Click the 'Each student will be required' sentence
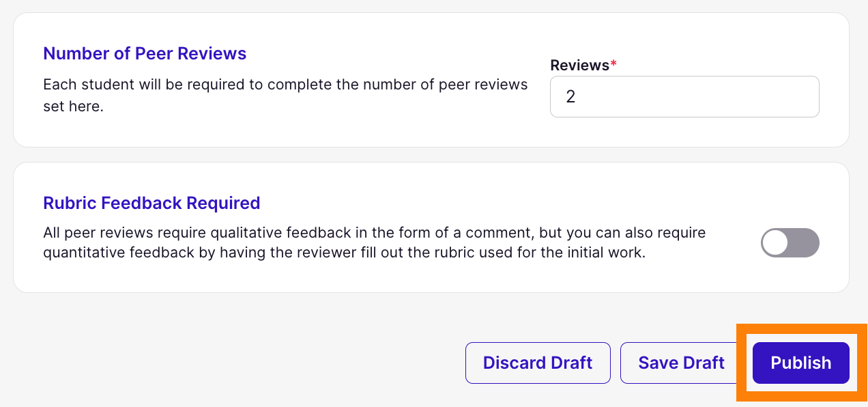 point(285,85)
